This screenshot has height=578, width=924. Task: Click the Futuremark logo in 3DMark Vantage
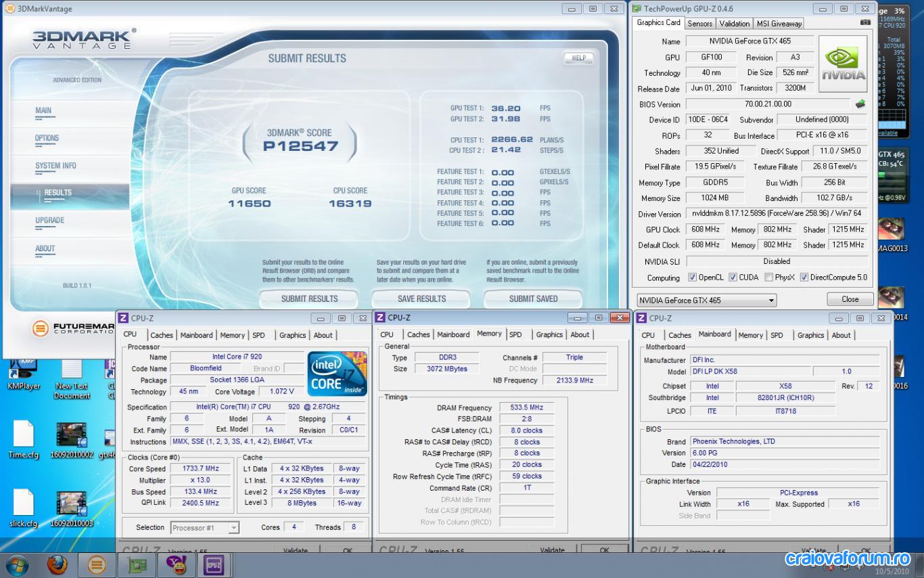point(73,328)
